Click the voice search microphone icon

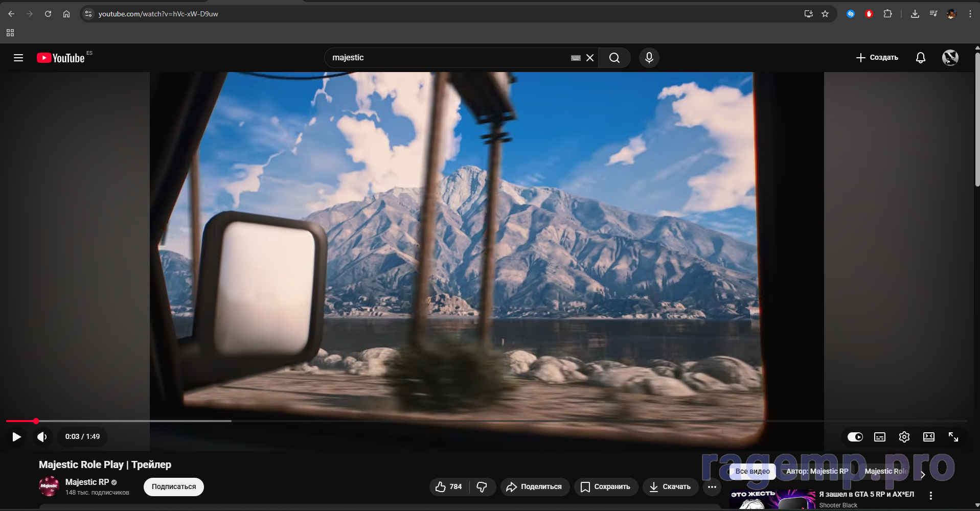649,58
